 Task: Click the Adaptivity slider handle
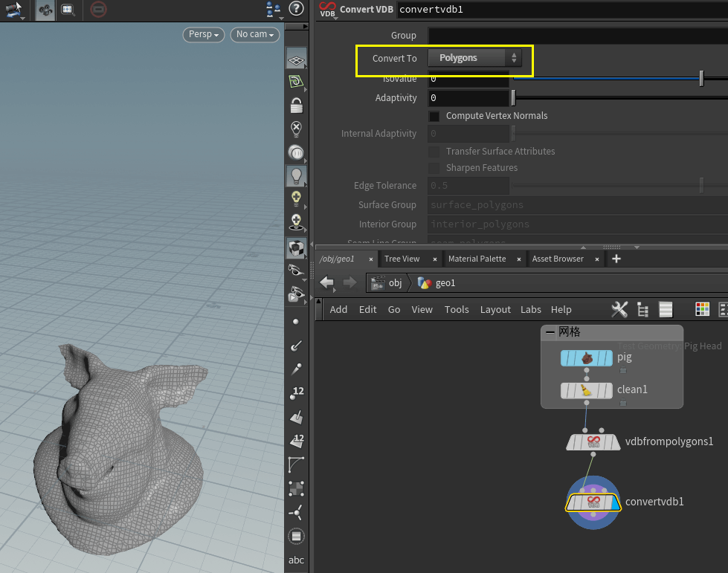pyautogui.click(x=513, y=98)
